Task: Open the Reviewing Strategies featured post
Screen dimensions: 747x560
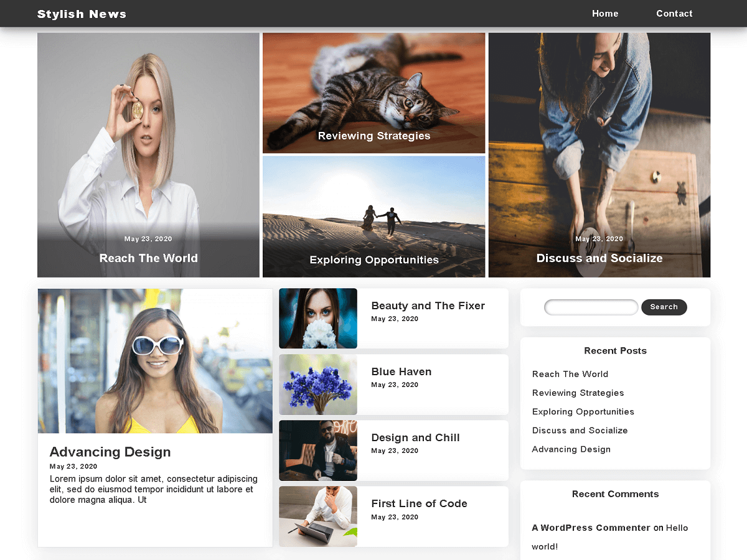Action: [374, 136]
